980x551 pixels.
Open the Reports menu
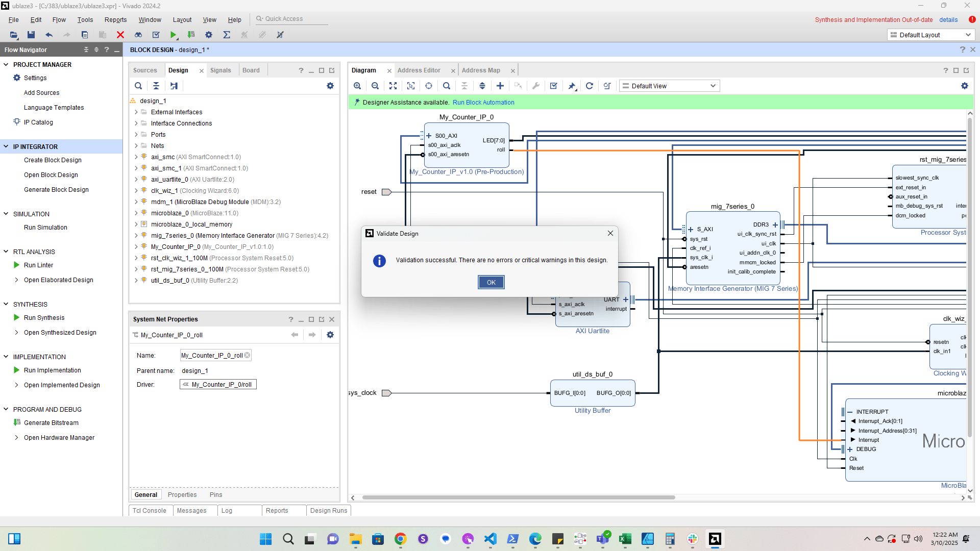click(115, 19)
